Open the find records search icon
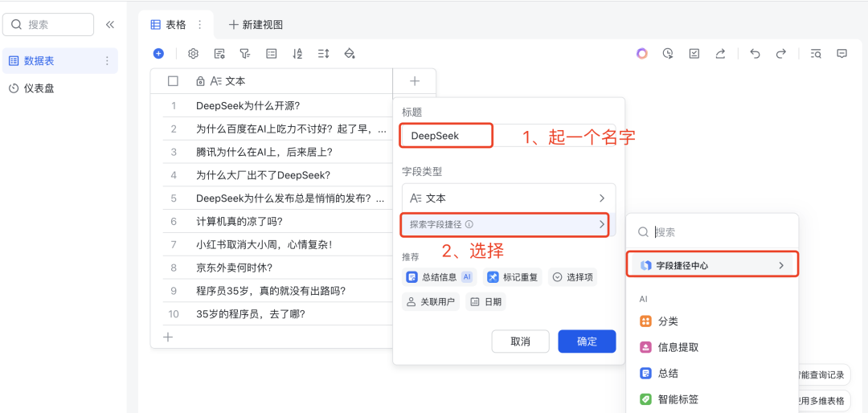 (816, 54)
